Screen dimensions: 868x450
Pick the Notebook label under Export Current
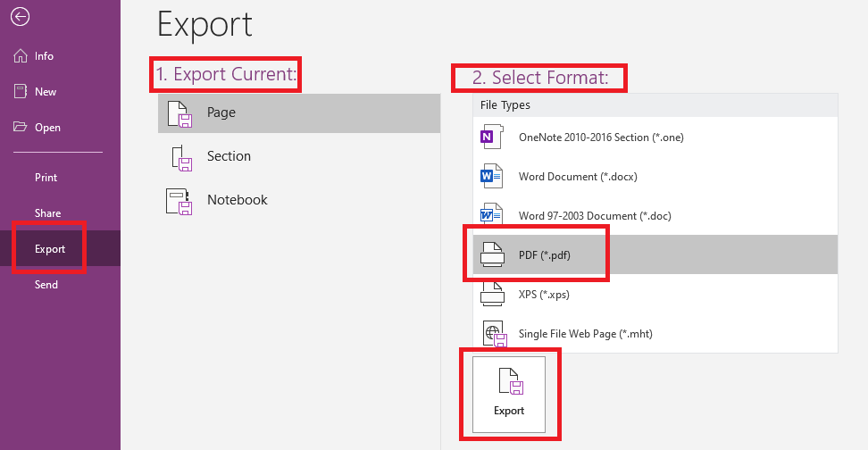click(x=237, y=200)
